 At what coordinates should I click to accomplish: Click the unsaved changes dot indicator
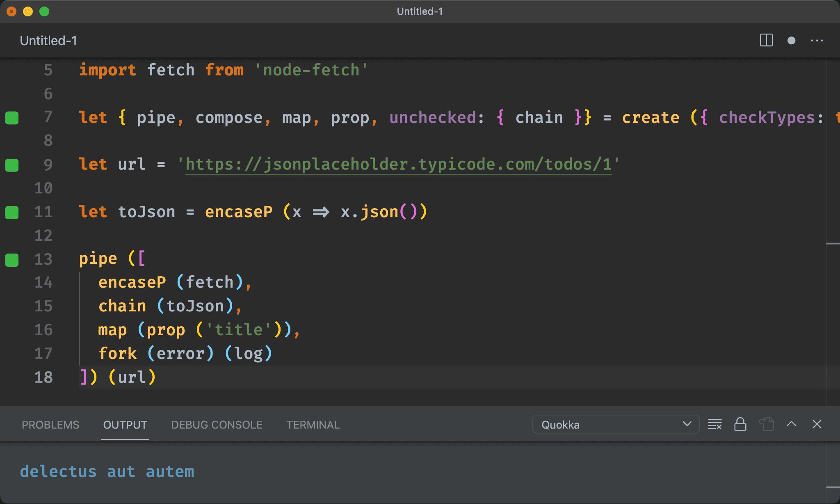[x=792, y=41]
